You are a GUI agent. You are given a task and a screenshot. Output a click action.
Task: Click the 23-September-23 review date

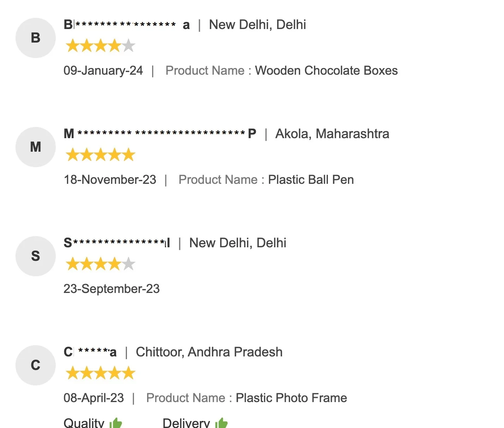pyautogui.click(x=111, y=289)
